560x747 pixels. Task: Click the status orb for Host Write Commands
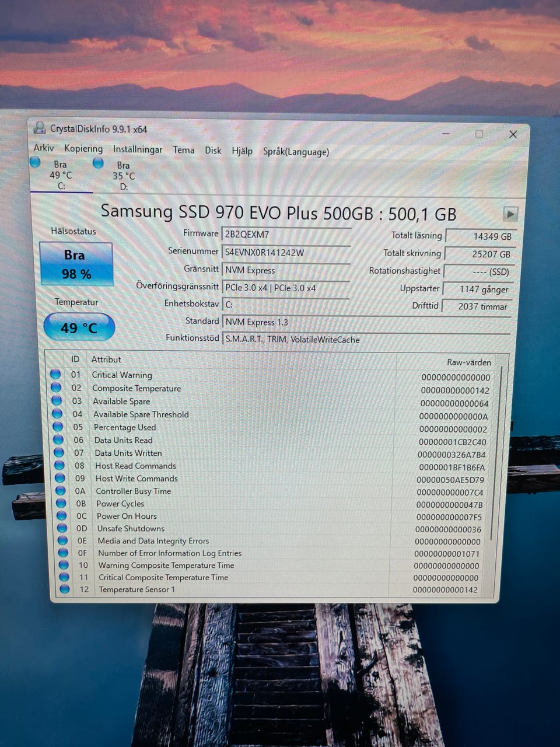60,478
